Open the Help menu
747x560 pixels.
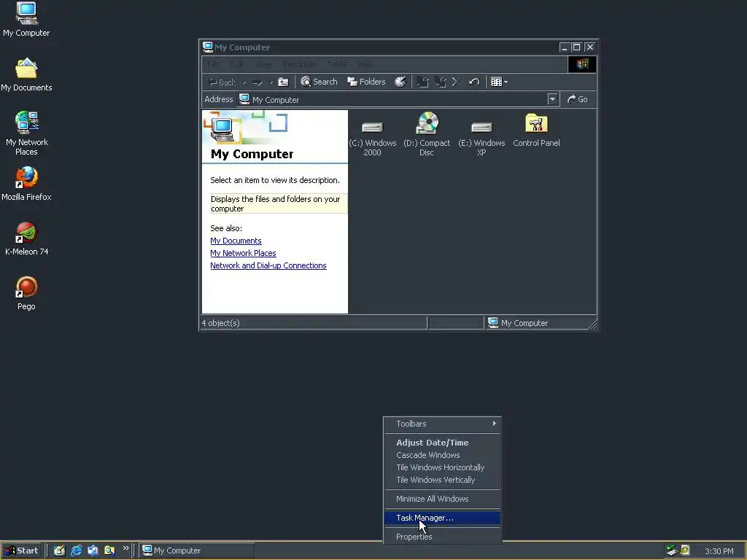tap(365, 64)
